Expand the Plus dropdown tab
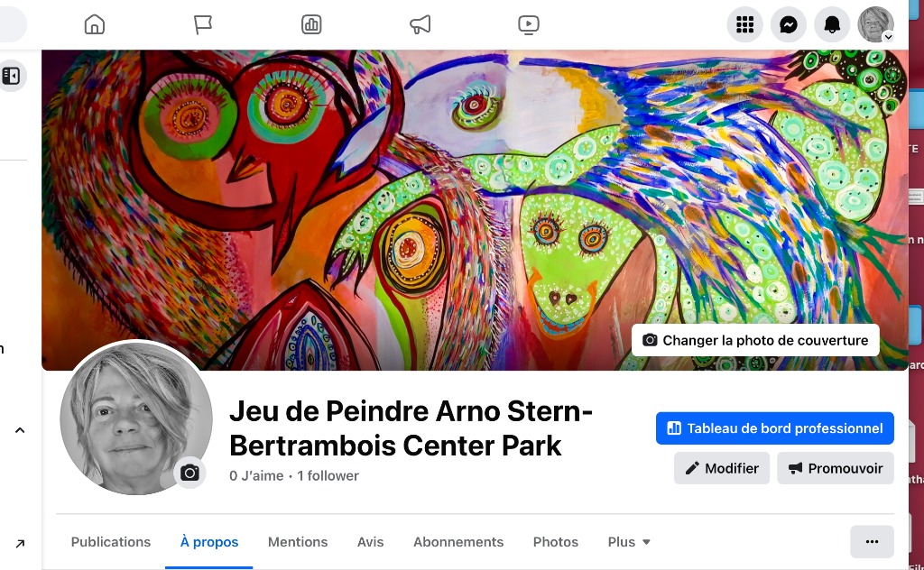This screenshot has height=570, width=924. (629, 542)
